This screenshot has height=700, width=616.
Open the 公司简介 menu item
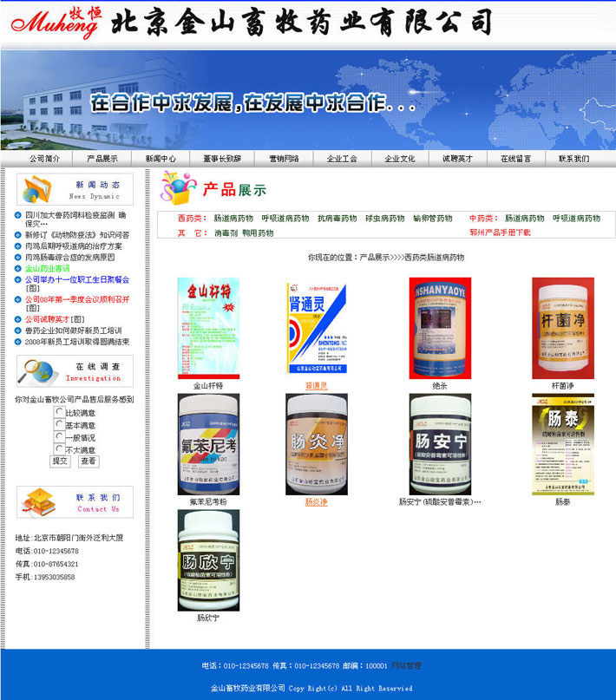click(x=44, y=159)
